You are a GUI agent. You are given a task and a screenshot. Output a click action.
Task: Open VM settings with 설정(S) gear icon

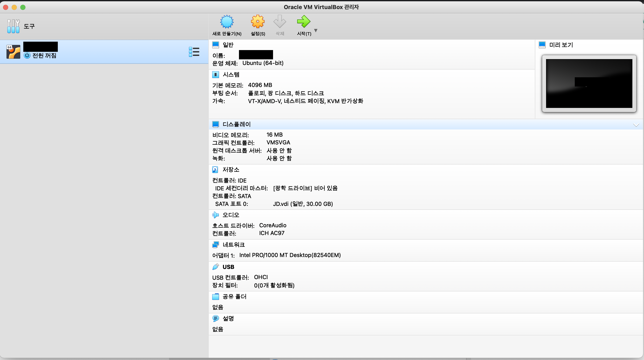[258, 22]
